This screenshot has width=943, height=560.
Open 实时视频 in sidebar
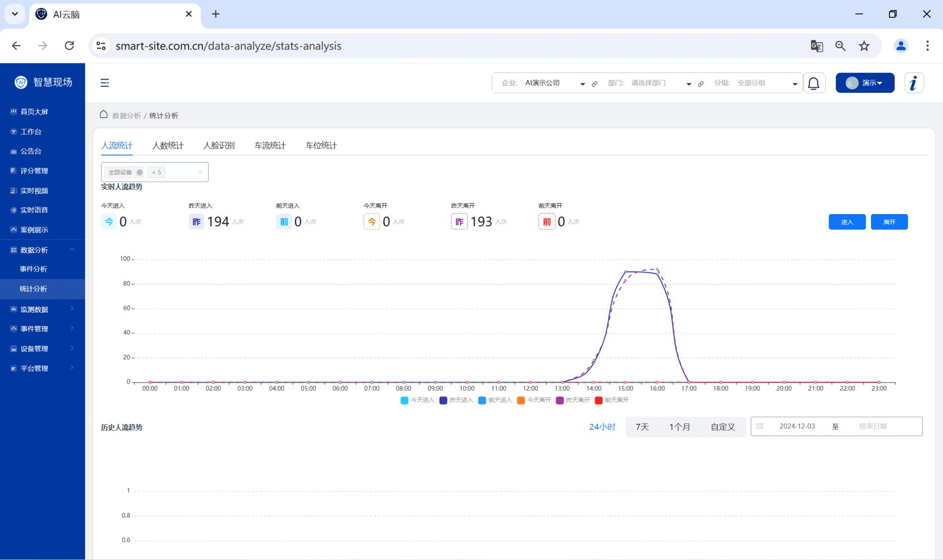pos(43,190)
